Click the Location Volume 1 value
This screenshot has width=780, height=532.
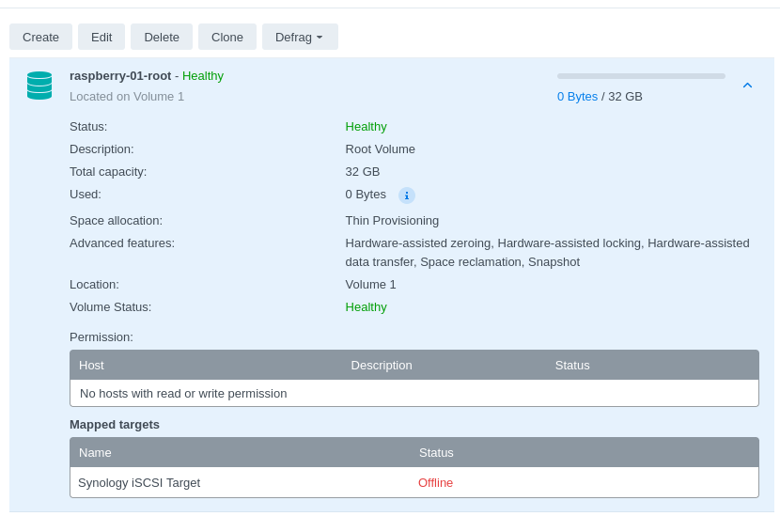coord(370,285)
